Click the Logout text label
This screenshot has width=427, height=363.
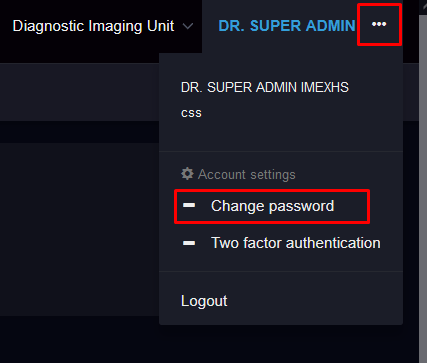click(x=204, y=301)
